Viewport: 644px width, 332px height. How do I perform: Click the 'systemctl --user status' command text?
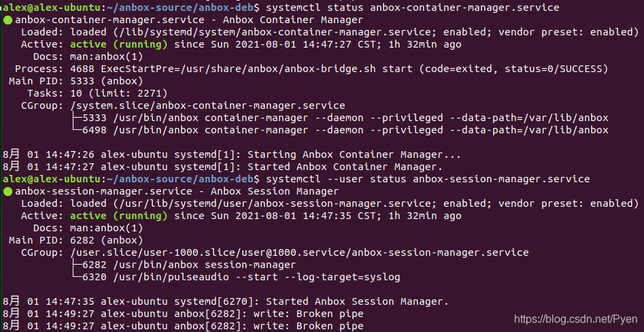pos(336,179)
